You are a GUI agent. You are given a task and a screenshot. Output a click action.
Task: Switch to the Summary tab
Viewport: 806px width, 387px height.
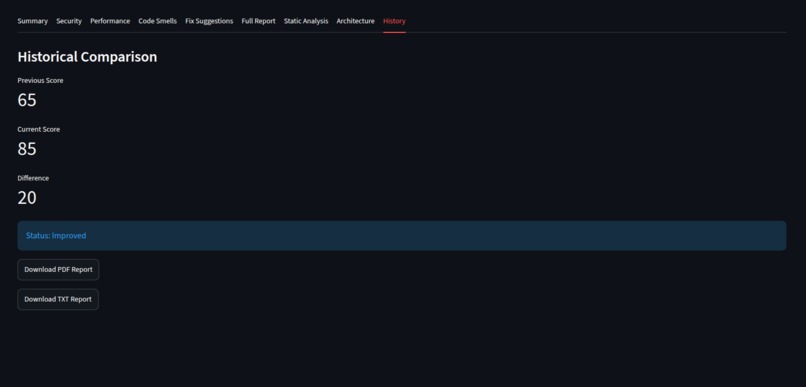click(32, 21)
